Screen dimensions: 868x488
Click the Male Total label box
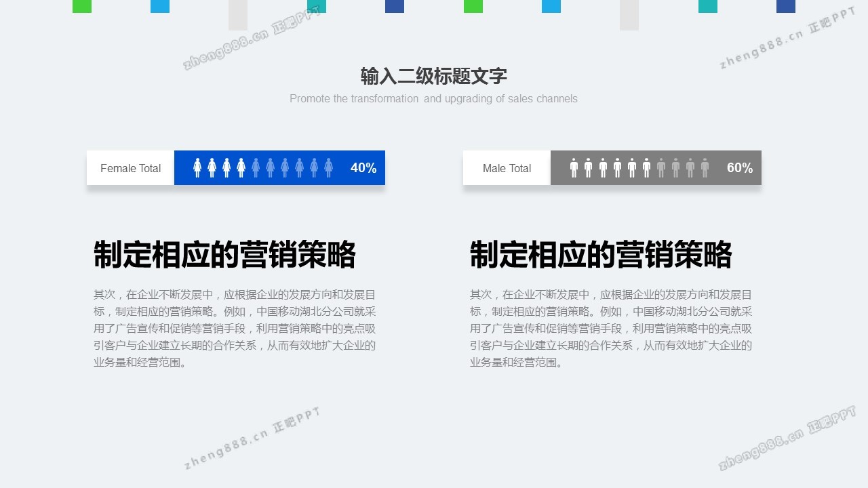(x=507, y=168)
